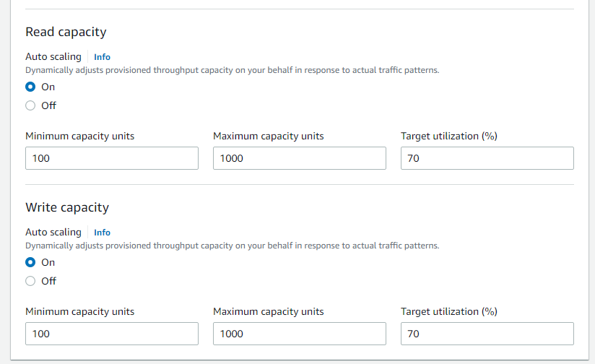
Task: Click Write capacity auto scaling description text
Action: pos(232,246)
